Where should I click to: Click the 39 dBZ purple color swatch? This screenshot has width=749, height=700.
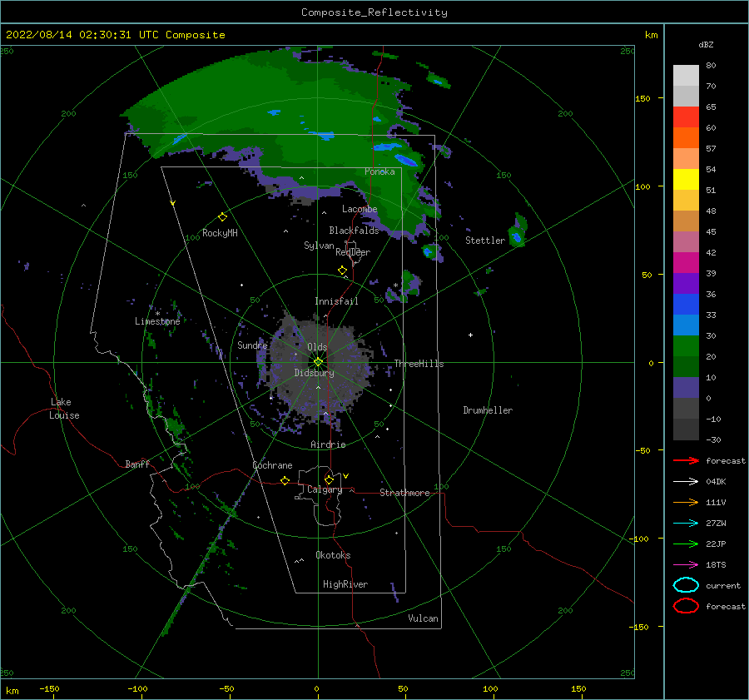pos(686,283)
